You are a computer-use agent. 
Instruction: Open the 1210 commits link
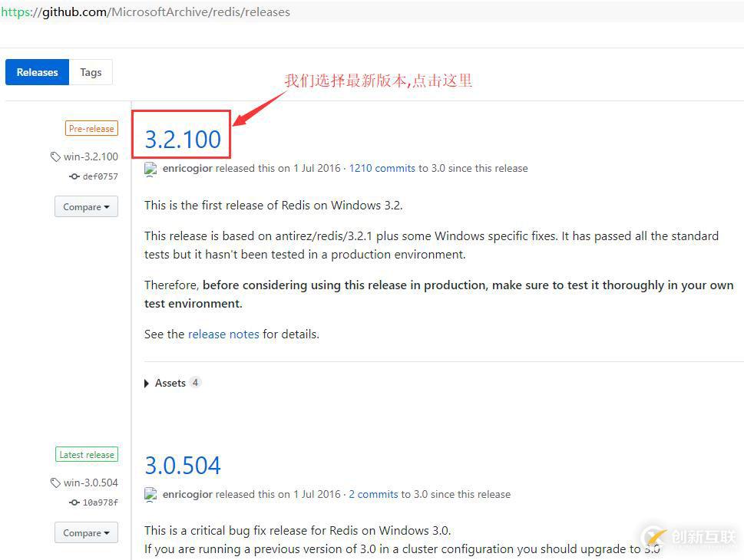coord(382,168)
